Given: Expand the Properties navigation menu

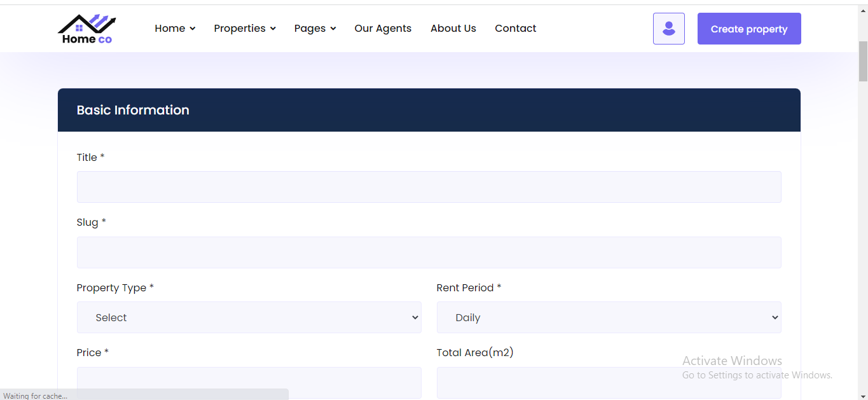Looking at the screenshot, I should (x=244, y=29).
